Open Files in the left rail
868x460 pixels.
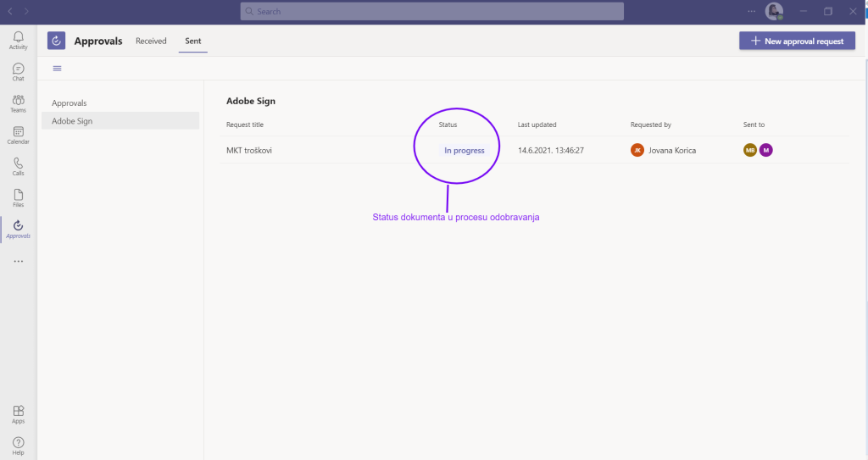(x=18, y=197)
